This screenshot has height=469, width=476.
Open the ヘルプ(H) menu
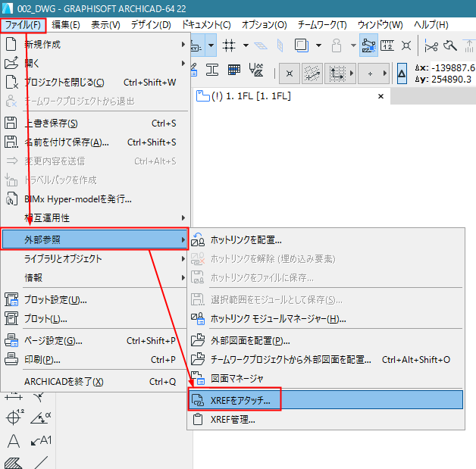point(431,25)
